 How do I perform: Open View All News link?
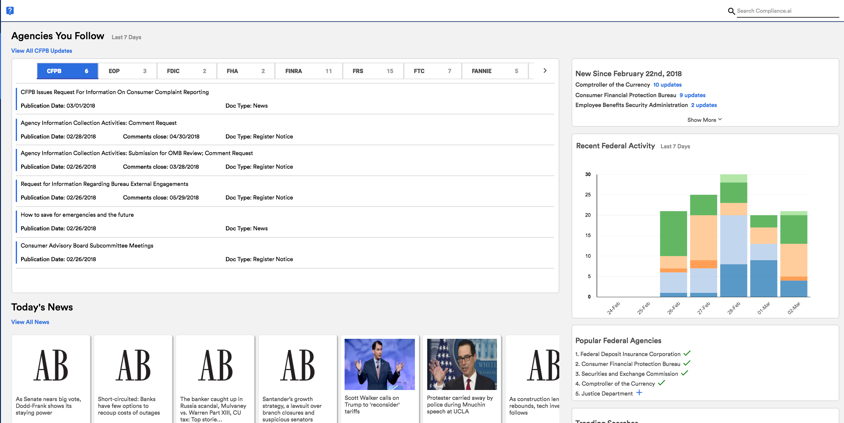(x=30, y=322)
